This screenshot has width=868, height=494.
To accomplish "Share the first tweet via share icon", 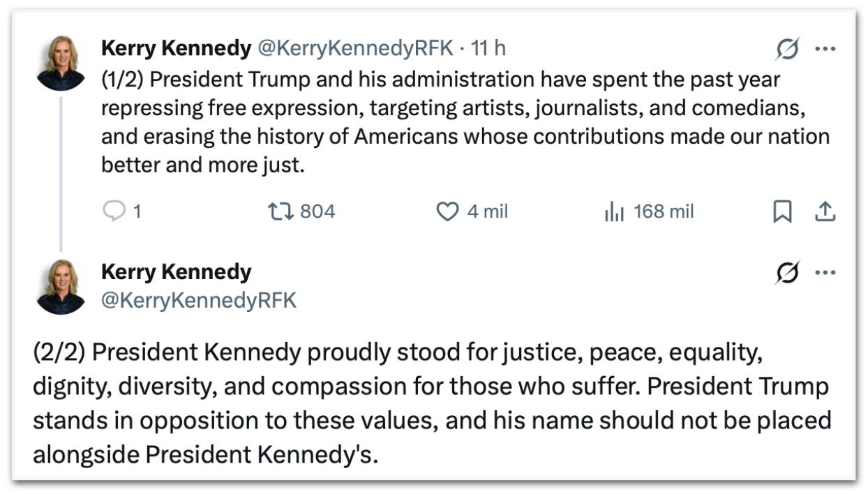I will tap(825, 211).
